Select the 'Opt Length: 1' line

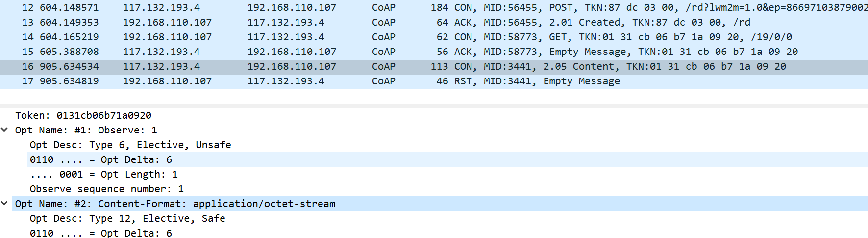click(x=104, y=174)
